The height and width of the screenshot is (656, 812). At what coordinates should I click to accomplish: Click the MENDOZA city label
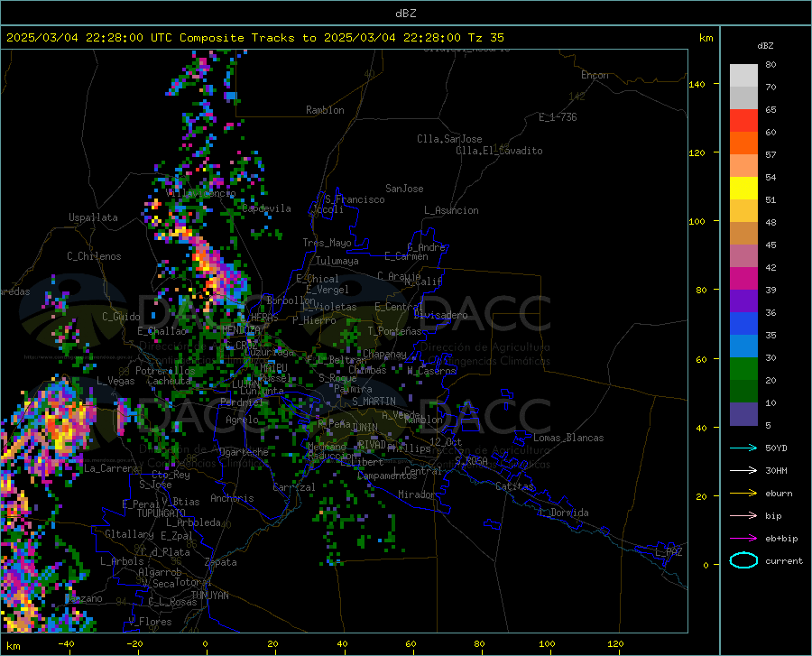point(241,329)
